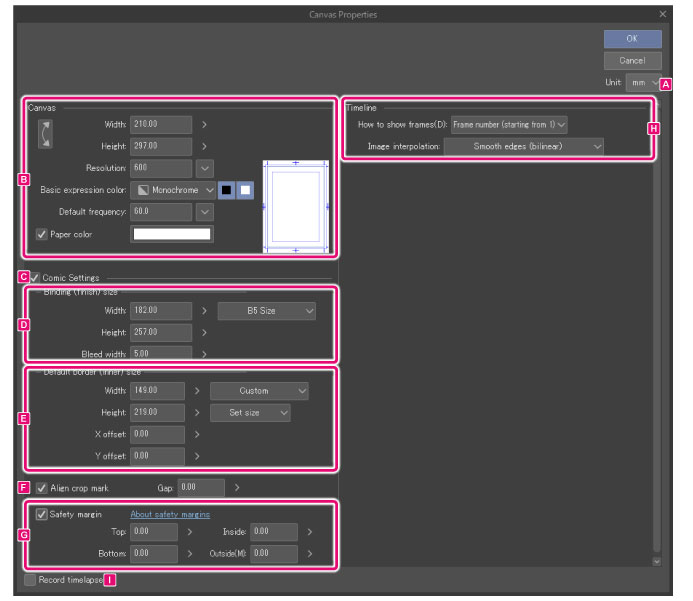
Task: Toggle the Align crop mark checkbox
Action: [x=42, y=488]
